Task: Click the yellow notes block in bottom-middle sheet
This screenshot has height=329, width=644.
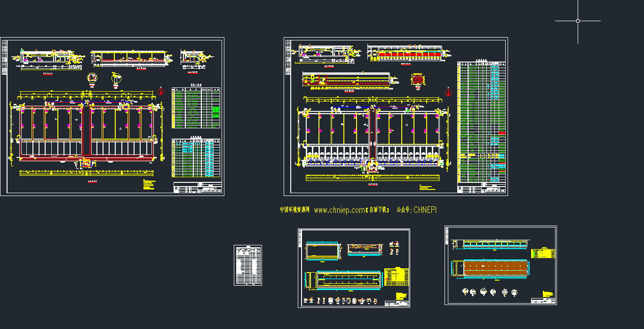Action: (401, 297)
